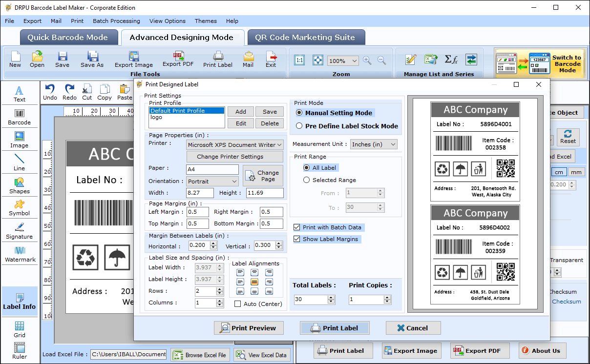Image resolution: width=590 pixels, height=364 pixels.
Task: Open the Batch Processing menu
Action: 116,21
